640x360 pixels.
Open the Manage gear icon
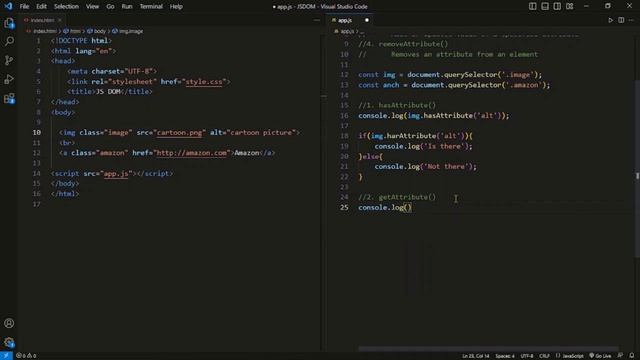(x=9, y=342)
